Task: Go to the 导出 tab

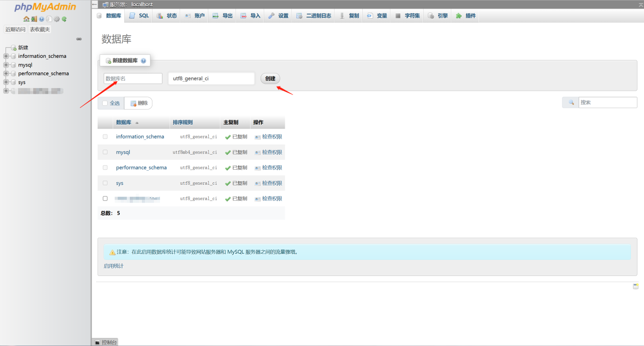Action: tap(222, 16)
